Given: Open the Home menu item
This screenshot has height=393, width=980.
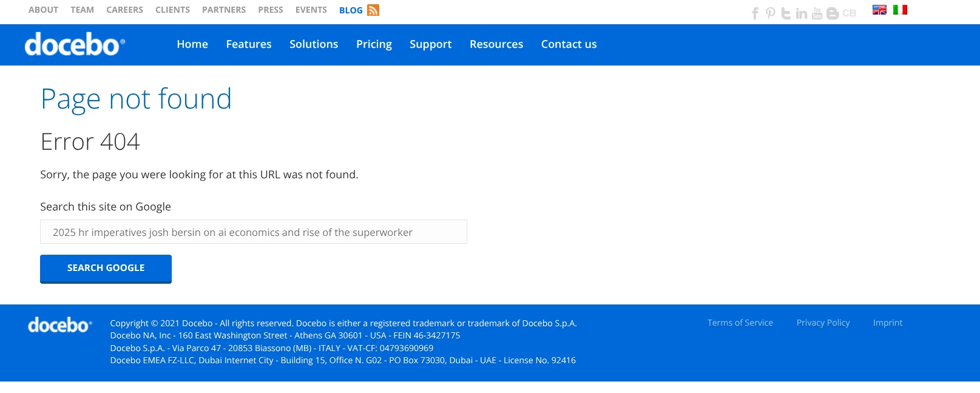Looking at the screenshot, I should [x=192, y=44].
